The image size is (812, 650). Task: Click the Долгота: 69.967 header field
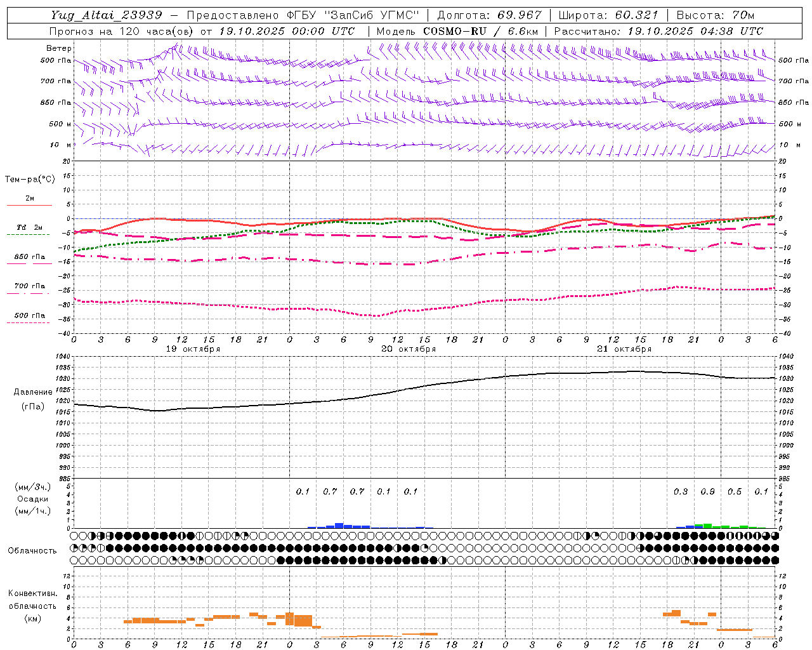tap(490, 15)
